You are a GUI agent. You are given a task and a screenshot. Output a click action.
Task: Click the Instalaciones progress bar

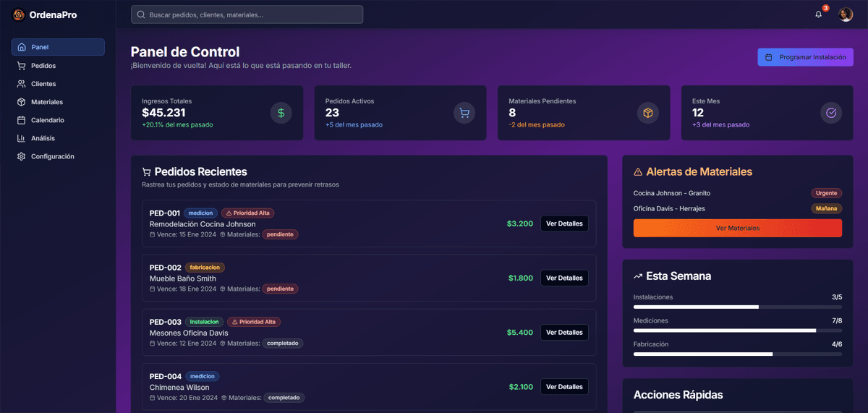pos(737,307)
